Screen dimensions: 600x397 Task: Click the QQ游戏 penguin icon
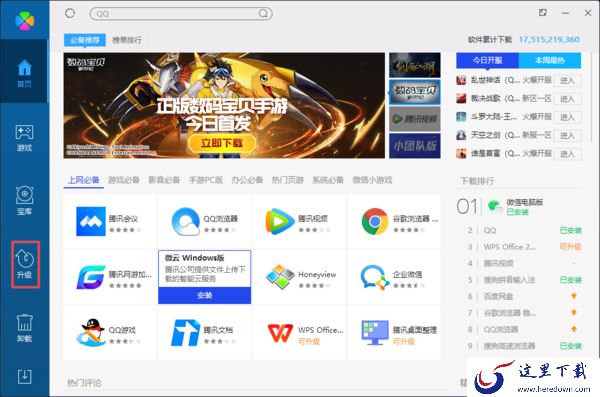tap(91, 333)
